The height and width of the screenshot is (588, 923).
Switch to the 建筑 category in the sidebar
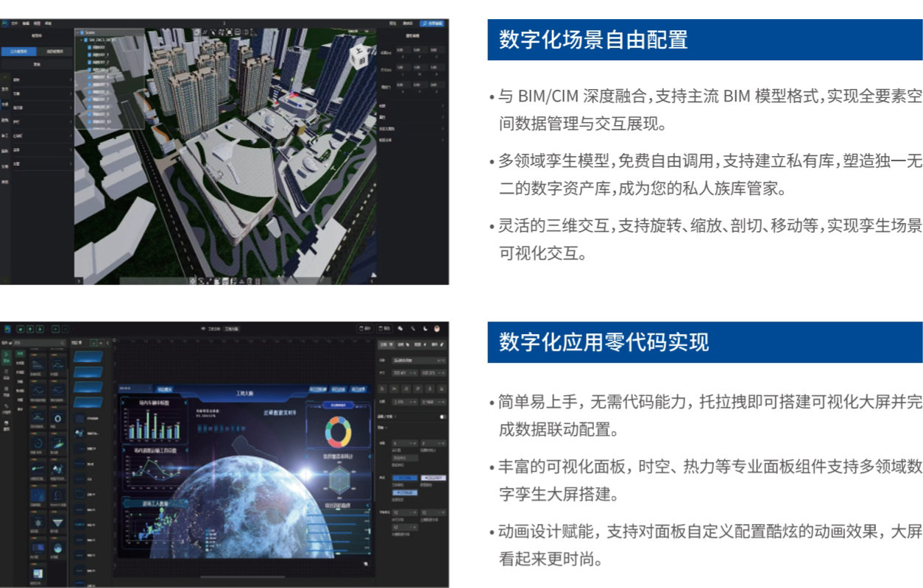(x=4, y=120)
